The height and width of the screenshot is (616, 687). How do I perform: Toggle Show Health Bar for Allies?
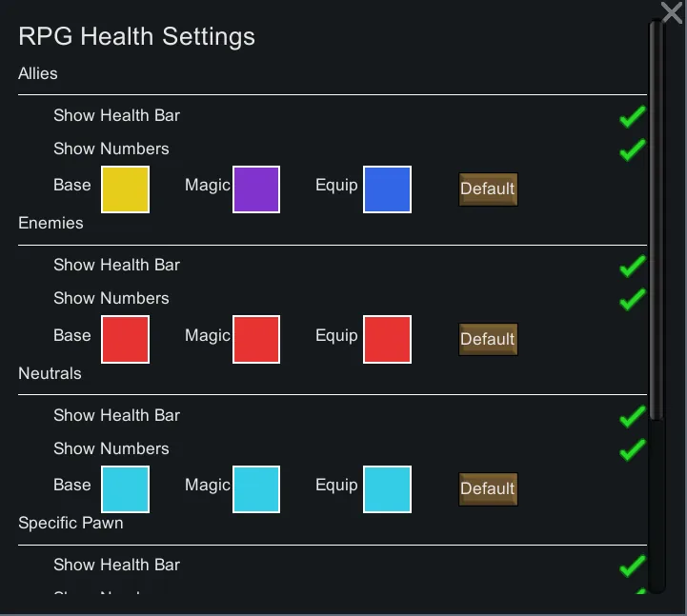coord(632,117)
